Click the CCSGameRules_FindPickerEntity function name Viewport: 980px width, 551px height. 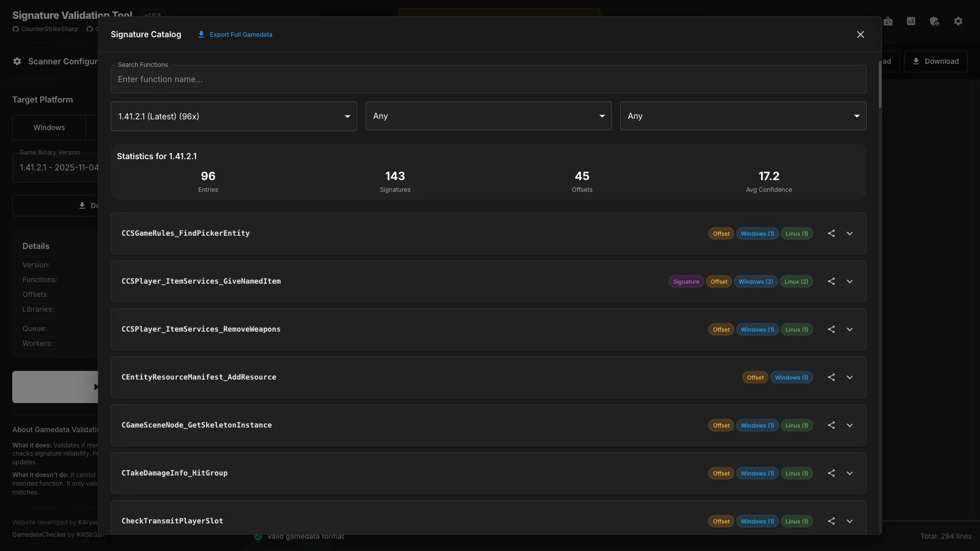pos(185,233)
